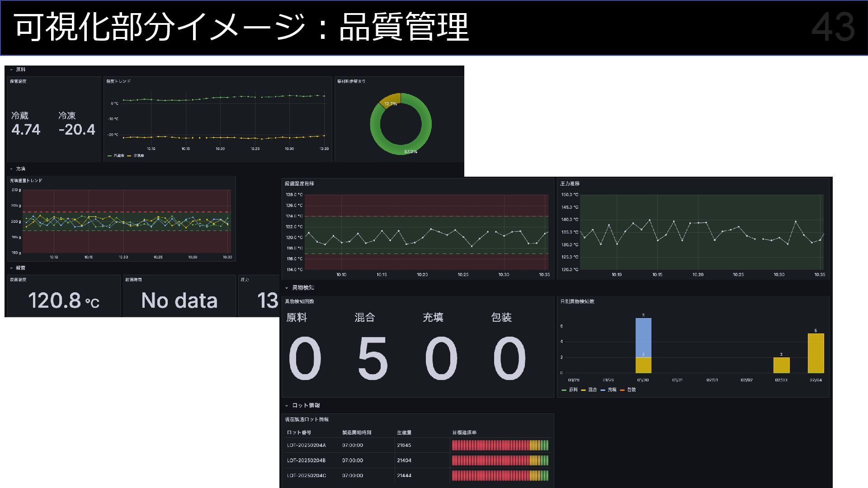Screen dimensions: 868x488
Task: Click the 12.7% yellow donut segment
Action: [x=392, y=100]
